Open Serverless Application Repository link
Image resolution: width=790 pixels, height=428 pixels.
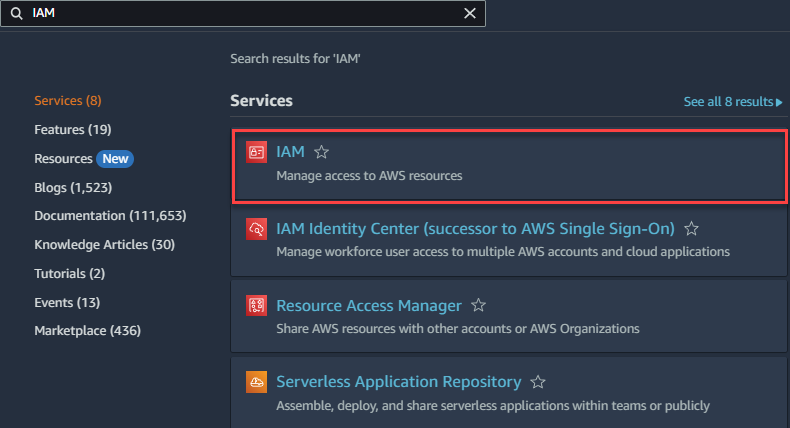pyautogui.click(x=399, y=382)
